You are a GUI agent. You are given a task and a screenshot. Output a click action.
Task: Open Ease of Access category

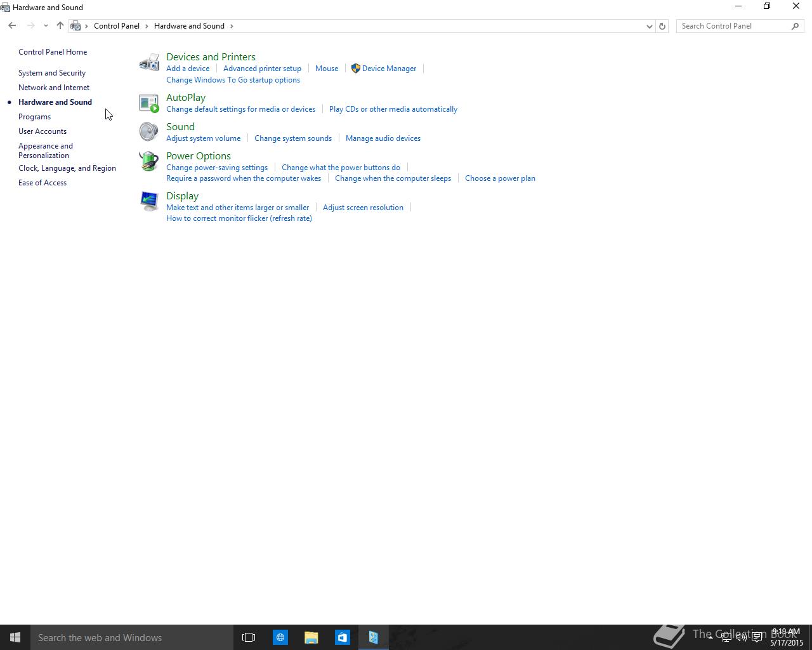[43, 183]
